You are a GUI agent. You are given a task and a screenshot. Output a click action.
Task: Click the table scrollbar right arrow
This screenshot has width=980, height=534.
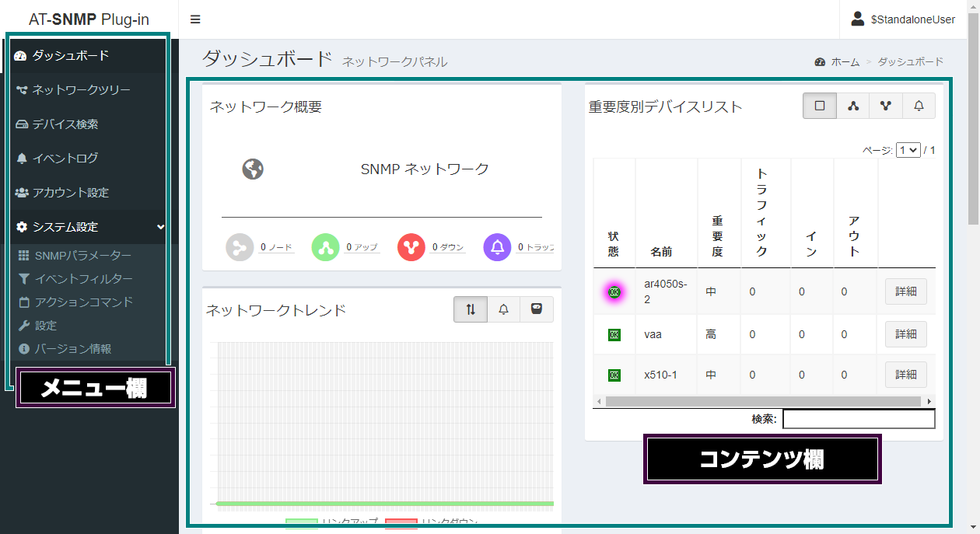click(929, 401)
